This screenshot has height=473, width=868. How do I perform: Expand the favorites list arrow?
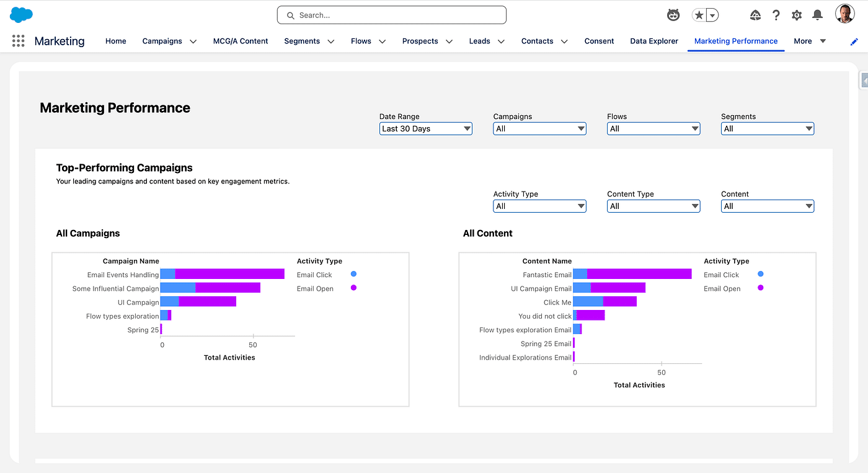712,15
